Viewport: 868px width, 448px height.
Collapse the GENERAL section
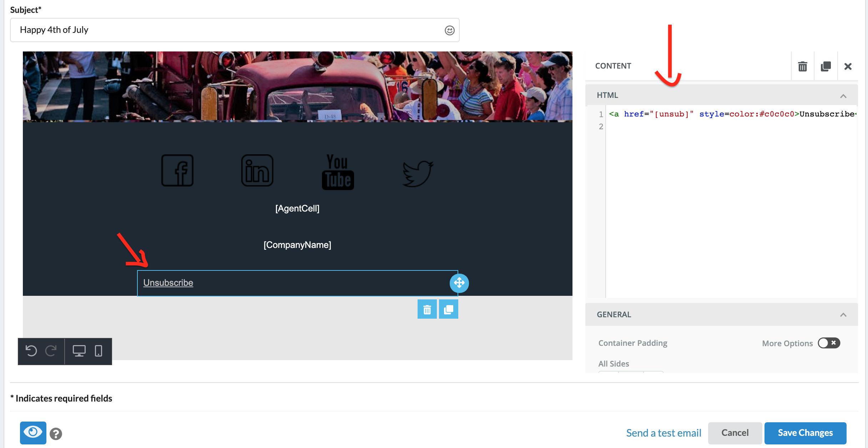(x=843, y=315)
